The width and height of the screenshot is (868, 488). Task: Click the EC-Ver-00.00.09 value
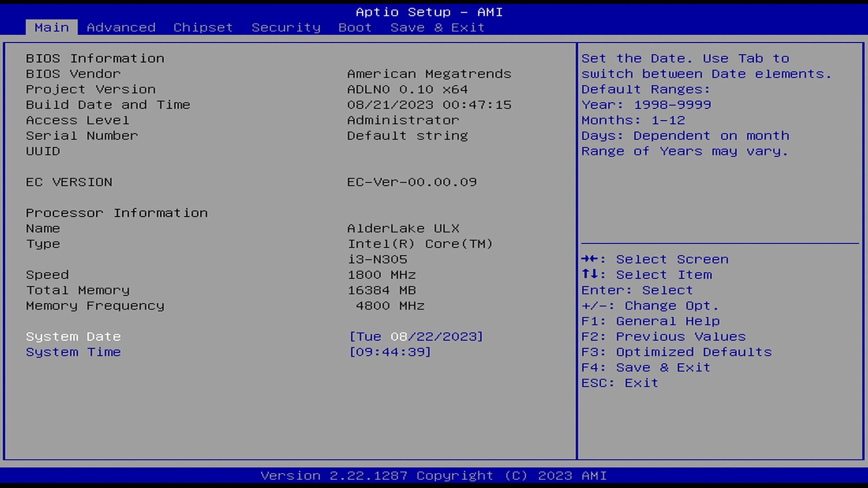coord(412,182)
